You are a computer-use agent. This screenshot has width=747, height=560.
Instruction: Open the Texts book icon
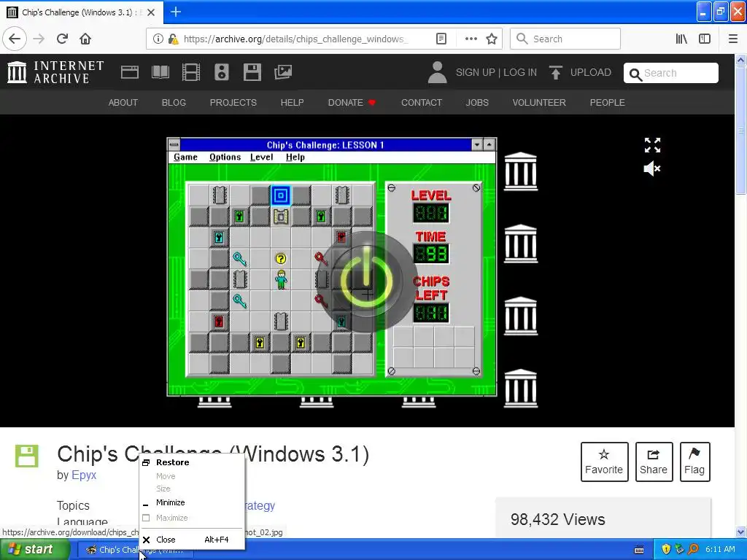[160, 72]
